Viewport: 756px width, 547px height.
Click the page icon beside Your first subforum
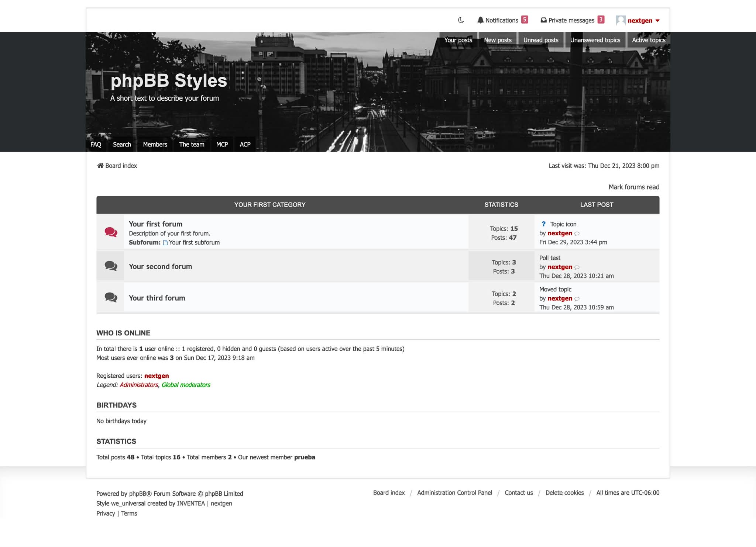(165, 242)
